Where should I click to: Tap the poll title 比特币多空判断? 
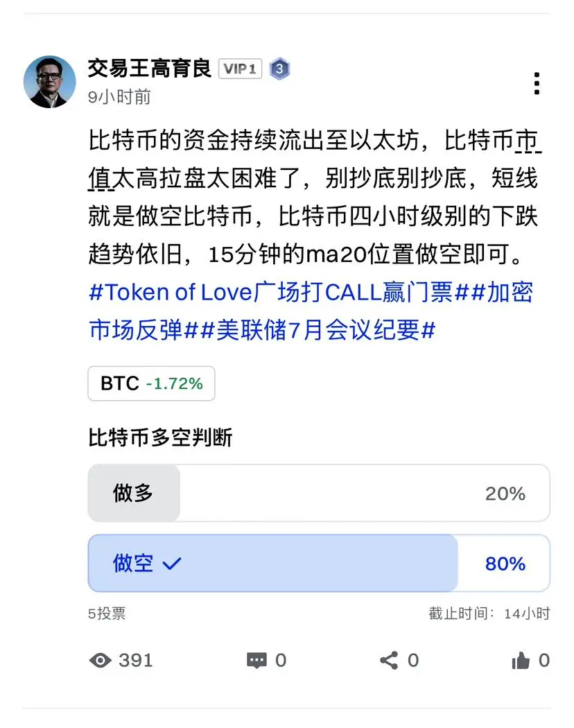pyautogui.click(x=160, y=437)
